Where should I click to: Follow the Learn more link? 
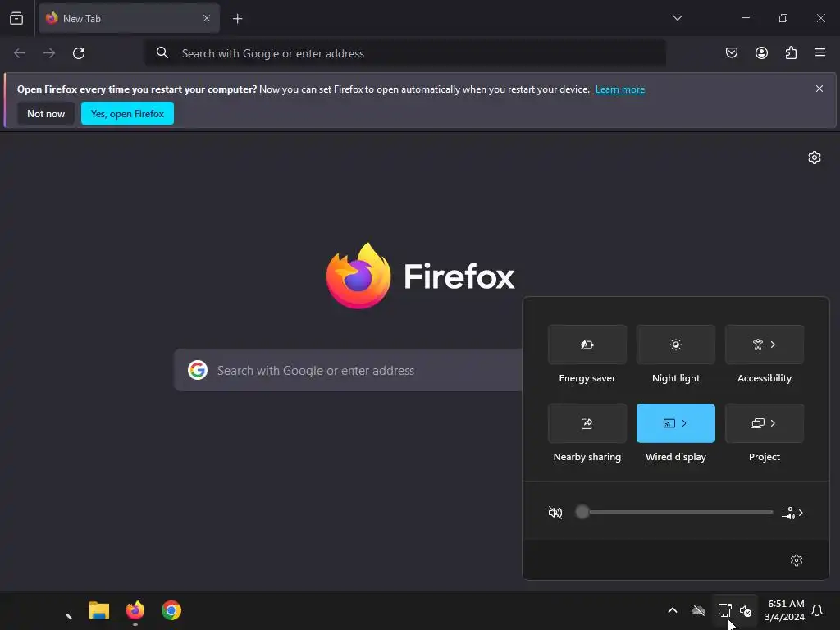(x=620, y=89)
